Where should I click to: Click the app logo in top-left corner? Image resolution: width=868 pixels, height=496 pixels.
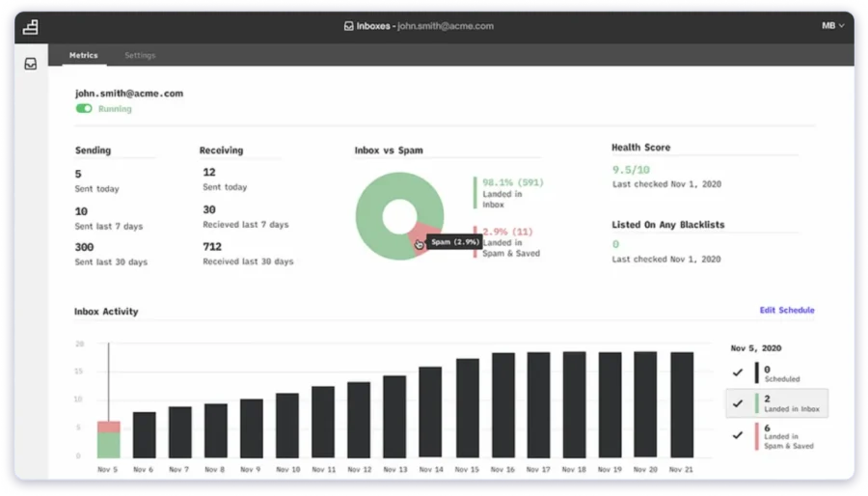point(30,27)
